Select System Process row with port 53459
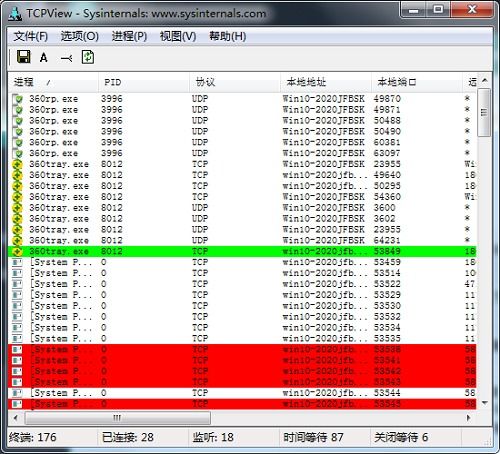The height and width of the screenshot is (454, 500). (242, 262)
